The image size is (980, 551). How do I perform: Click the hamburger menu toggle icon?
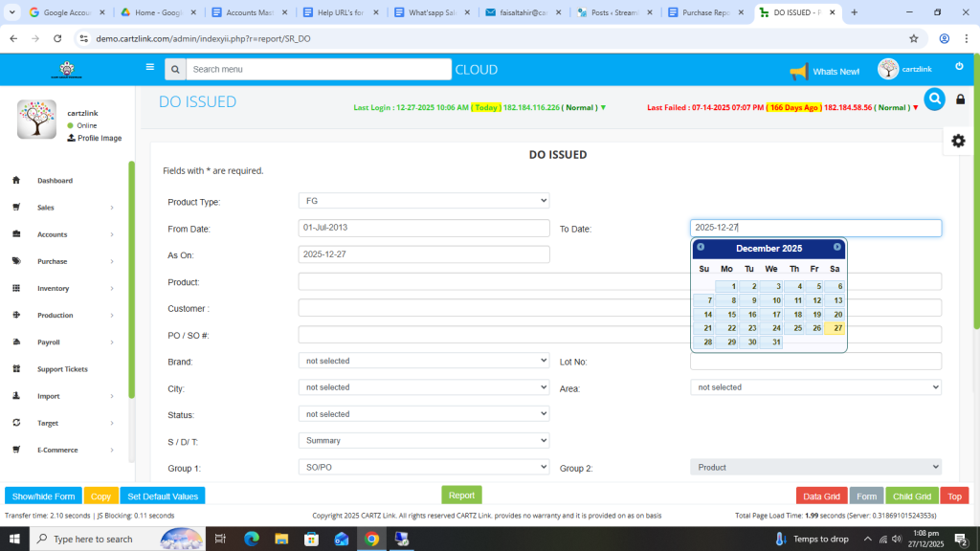[149, 68]
